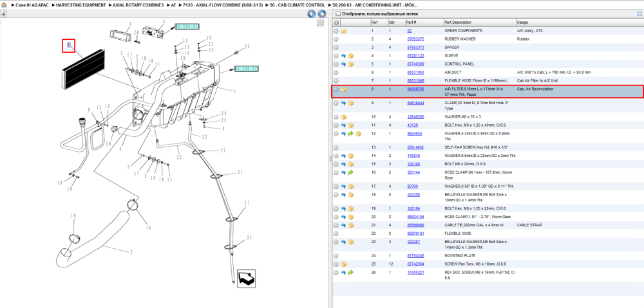Click package box icon on row 12 washer

358,133
